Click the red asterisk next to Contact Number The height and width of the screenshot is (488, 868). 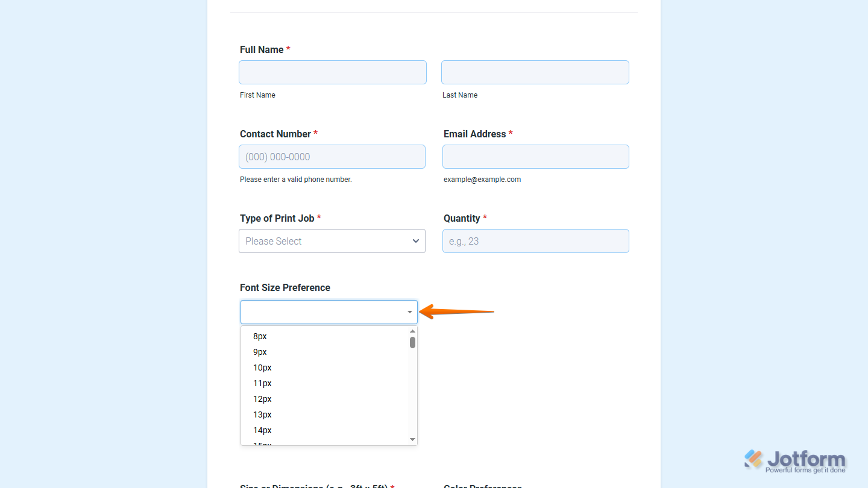click(316, 134)
